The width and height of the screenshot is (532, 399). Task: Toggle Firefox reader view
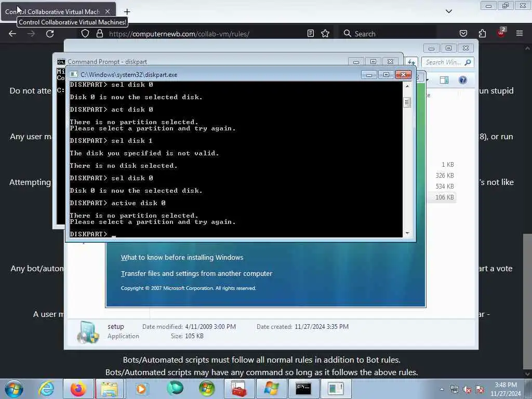pyautogui.click(x=311, y=33)
